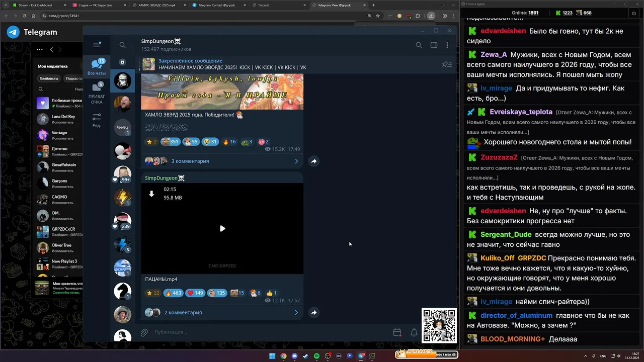Viewport: 644px width, 362px height.
Task: Select the Плейлисты filter chip
Action: pos(49,78)
